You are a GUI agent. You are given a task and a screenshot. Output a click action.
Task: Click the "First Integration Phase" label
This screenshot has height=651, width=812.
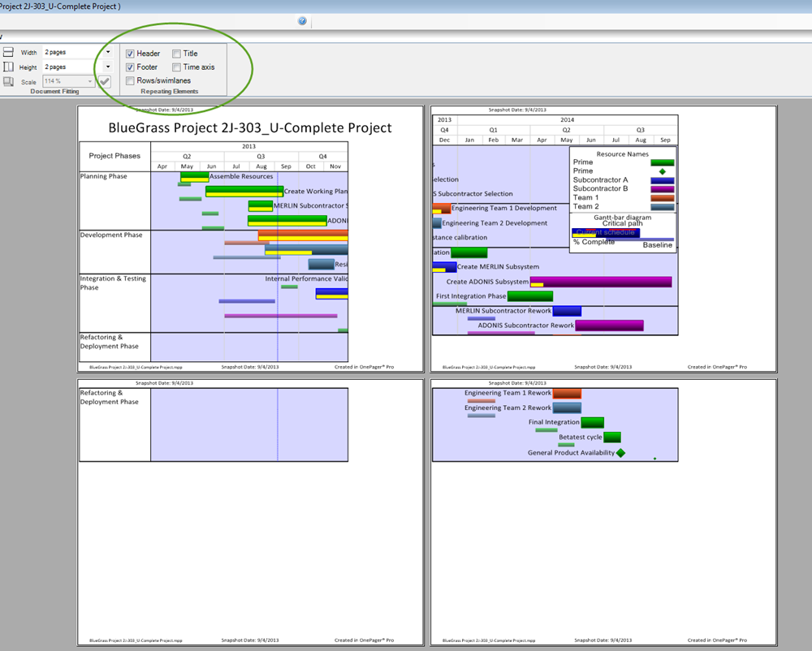[471, 296]
